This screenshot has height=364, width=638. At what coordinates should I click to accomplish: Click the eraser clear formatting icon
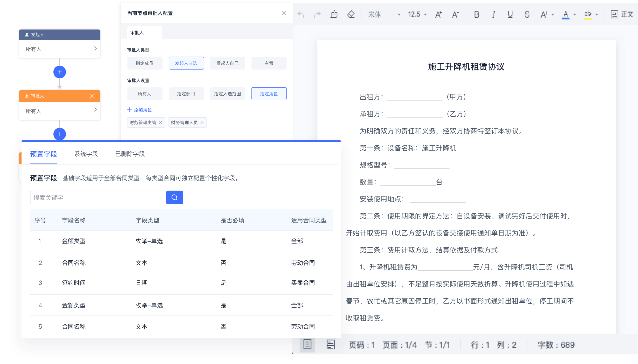tap(351, 14)
